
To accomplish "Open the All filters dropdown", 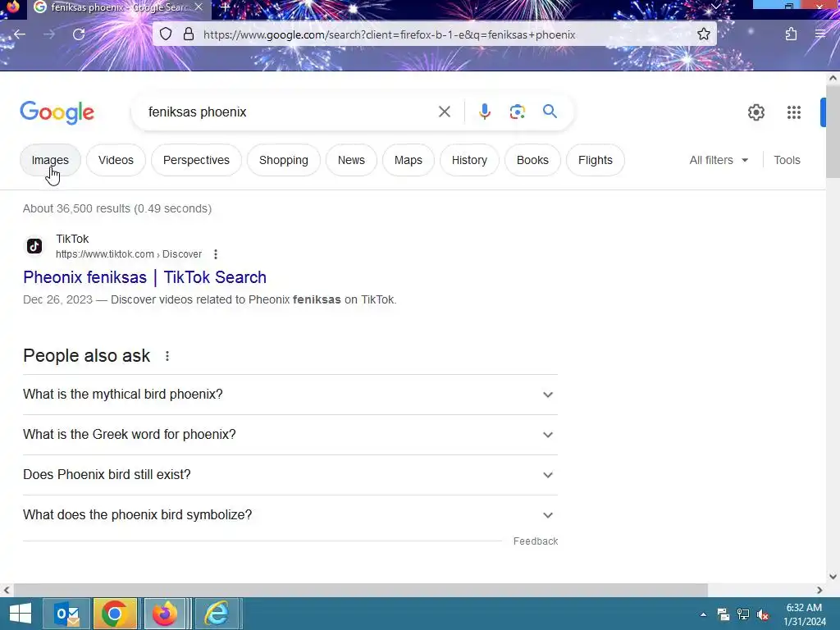I will pyautogui.click(x=719, y=160).
